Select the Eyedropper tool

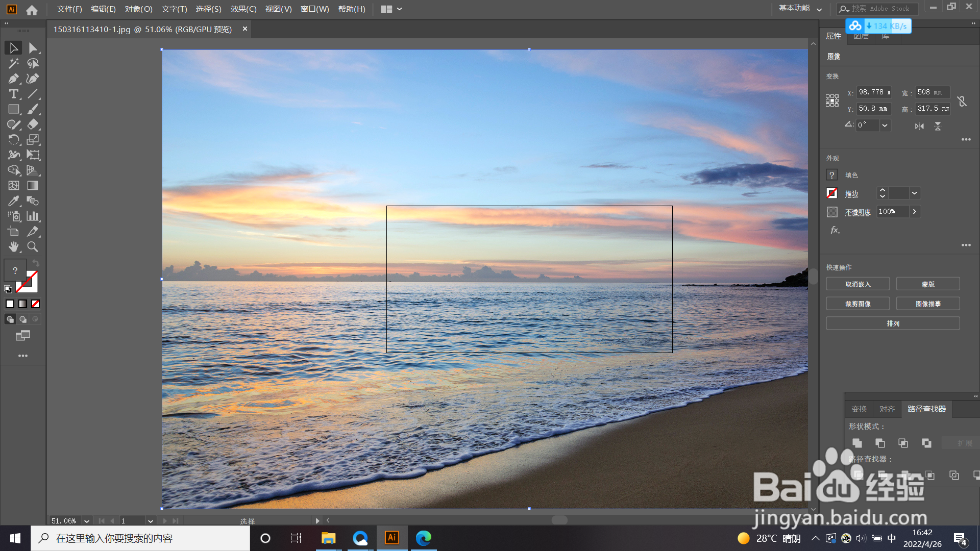click(14, 201)
